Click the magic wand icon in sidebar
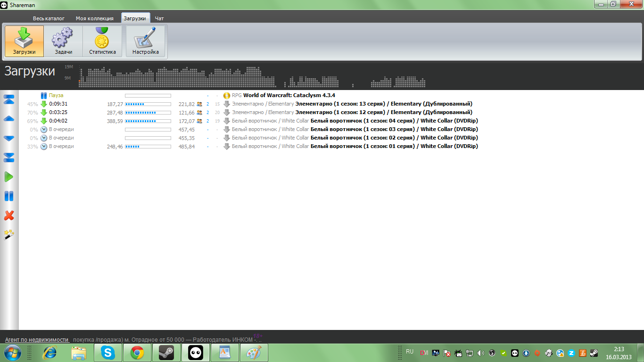Screen dimensions: 644x362 [x=9, y=234]
